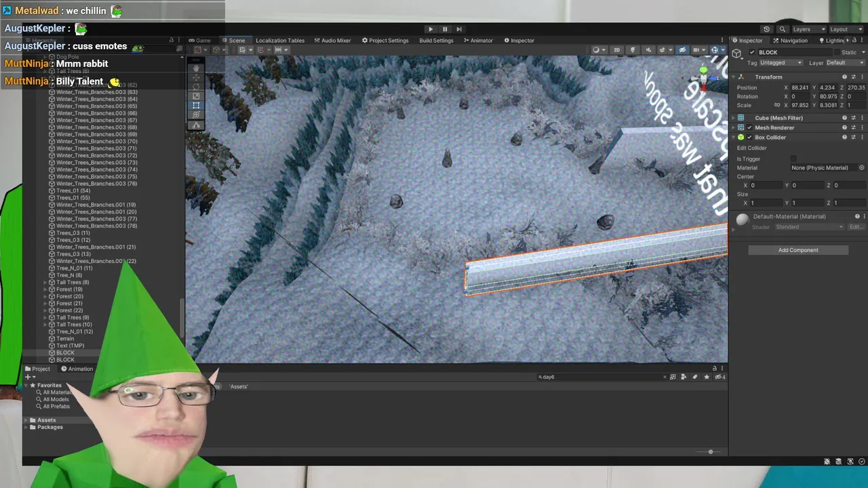Switch to the Navigation tab
The image size is (868, 488).
[x=790, y=40]
